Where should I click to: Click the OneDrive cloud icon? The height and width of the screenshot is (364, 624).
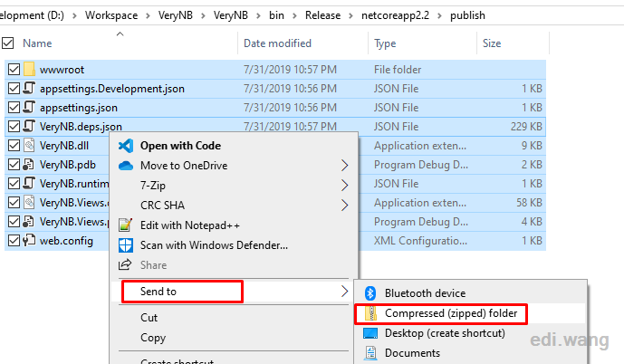pyautogui.click(x=126, y=166)
